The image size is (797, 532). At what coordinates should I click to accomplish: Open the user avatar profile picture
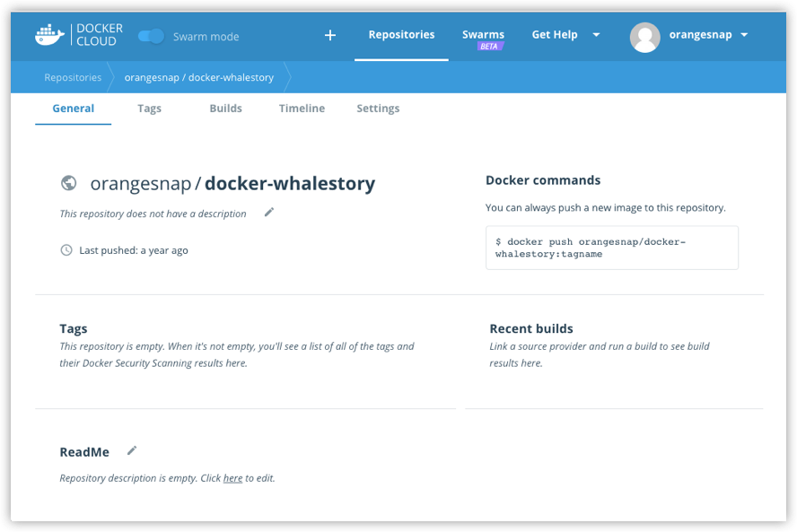tap(644, 35)
